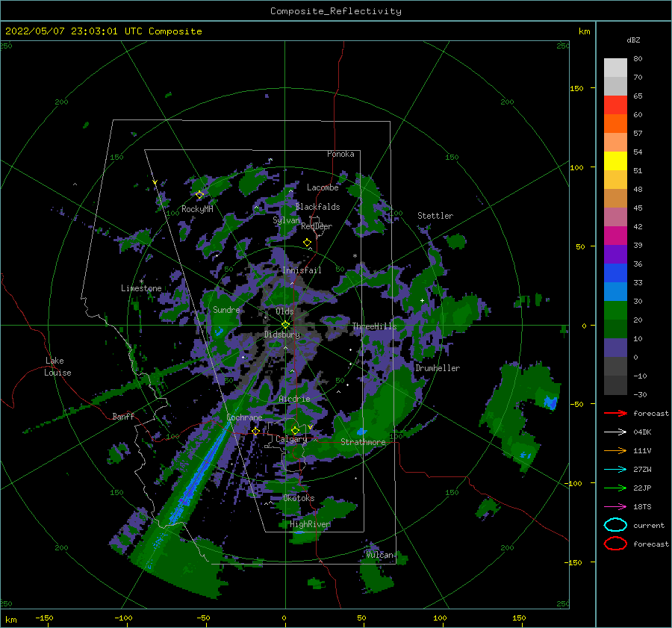The height and width of the screenshot is (628, 672).
Task: Click the cyan current ellipse icon
Action: point(615,525)
